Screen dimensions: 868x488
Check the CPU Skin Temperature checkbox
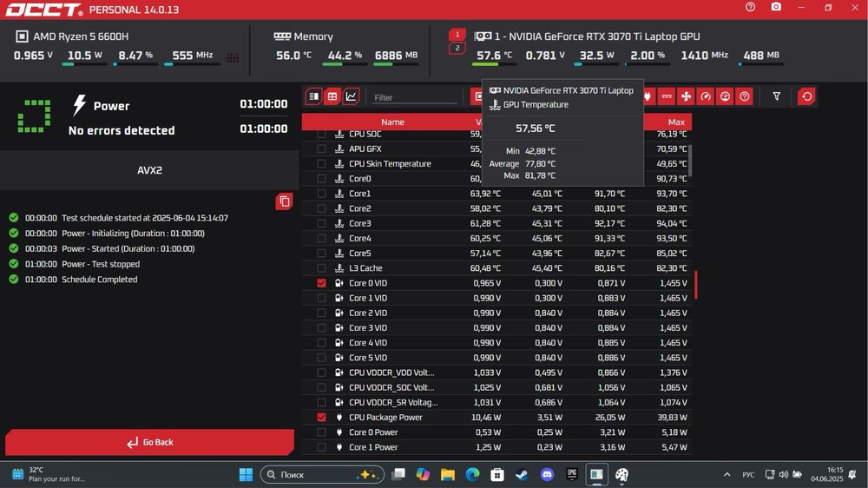pyautogui.click(x=322, y=164)
